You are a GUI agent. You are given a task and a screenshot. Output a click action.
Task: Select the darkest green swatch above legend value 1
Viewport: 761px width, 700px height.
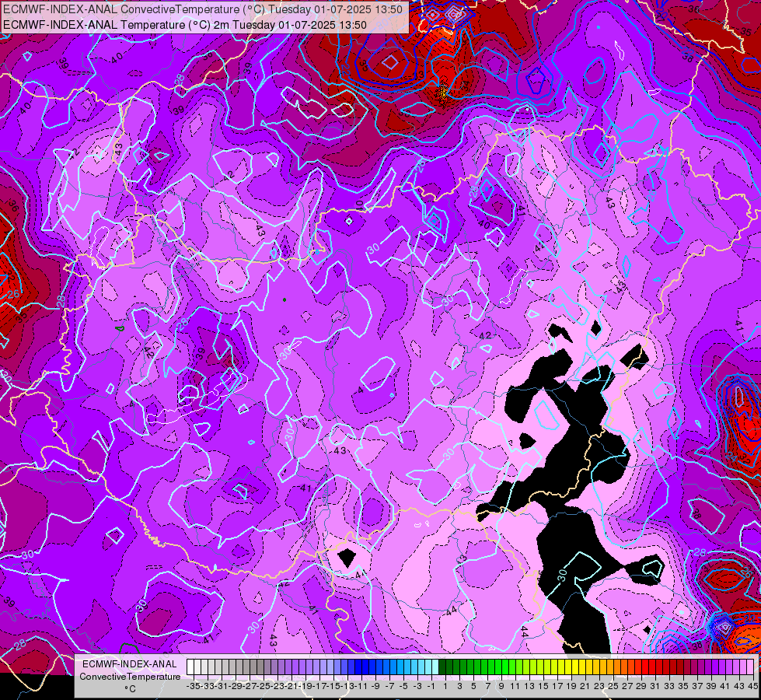(442, 667)
